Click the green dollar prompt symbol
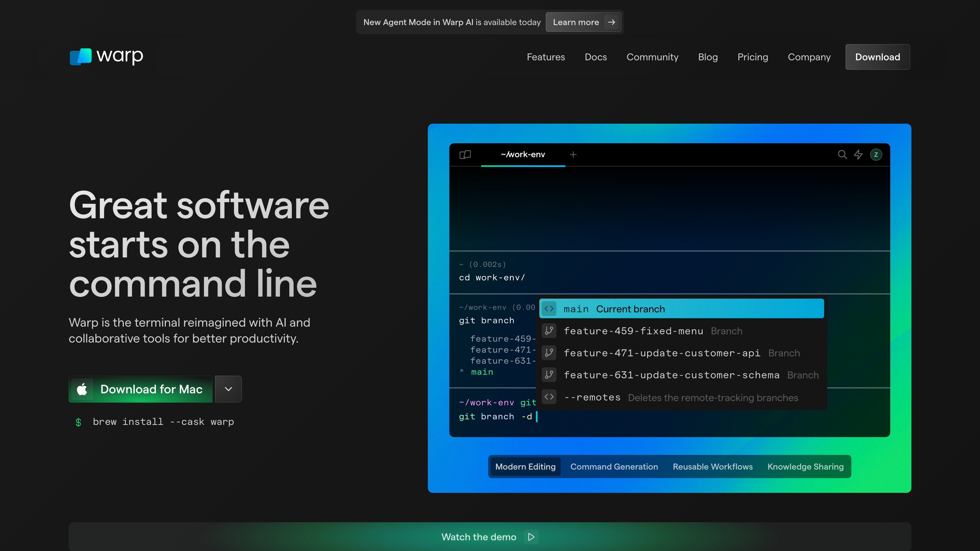This screenshot has height=551, width=980. click(x=78, y=422)
